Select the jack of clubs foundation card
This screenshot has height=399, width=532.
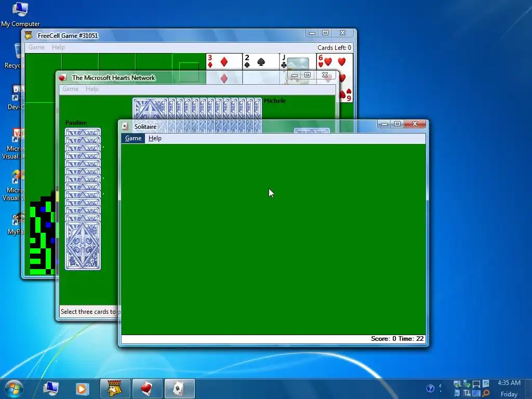(298, 62)
